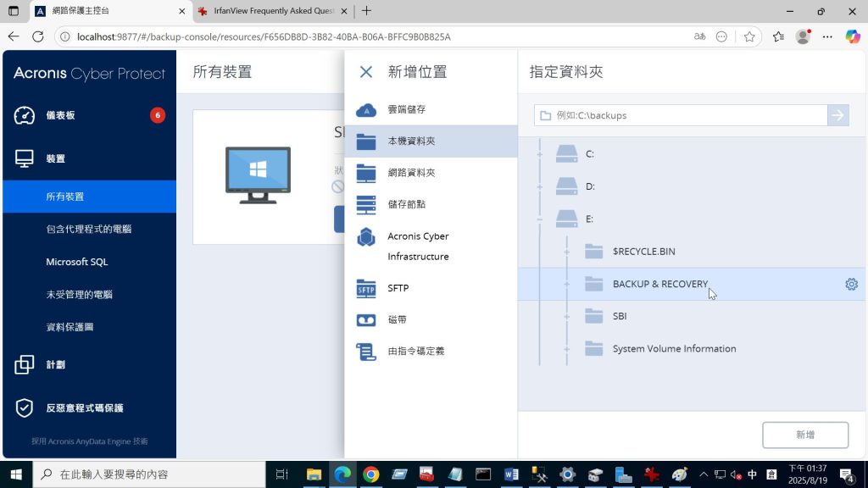The height and width of the screenshot is (488, 868).
Task: Close the add location panel
Action: (x=366, y=72)
